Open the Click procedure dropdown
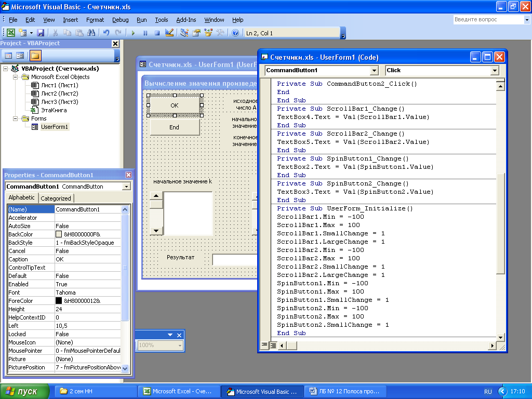Screen dimensions: 532x399 pyautogui.click(x=495, y=70)
